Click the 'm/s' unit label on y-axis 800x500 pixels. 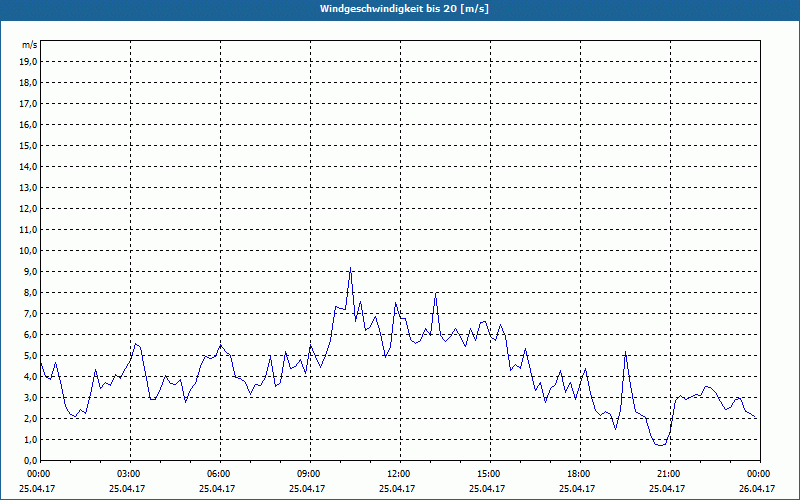click(30, 45)
